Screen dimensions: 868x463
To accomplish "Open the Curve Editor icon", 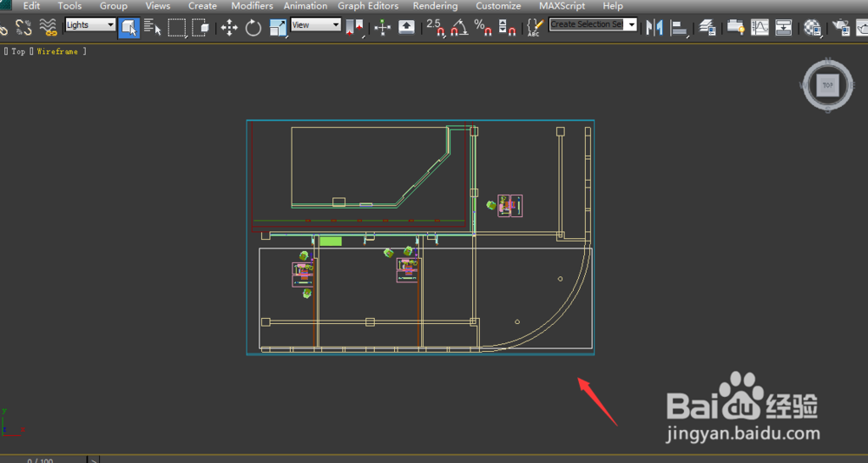I will pos(759,27).
